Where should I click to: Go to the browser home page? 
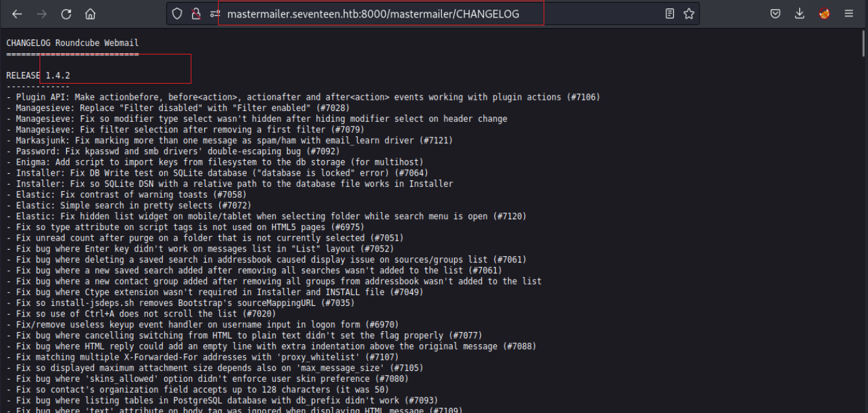[90, 14]
